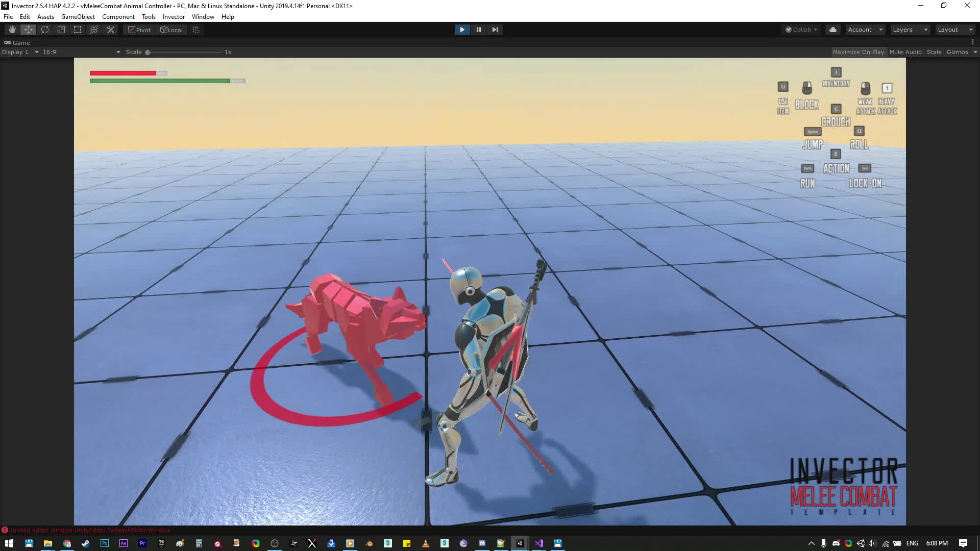Select the Move tool
Viewport: 980px width, 551px height.
click(x=29, y=30)
